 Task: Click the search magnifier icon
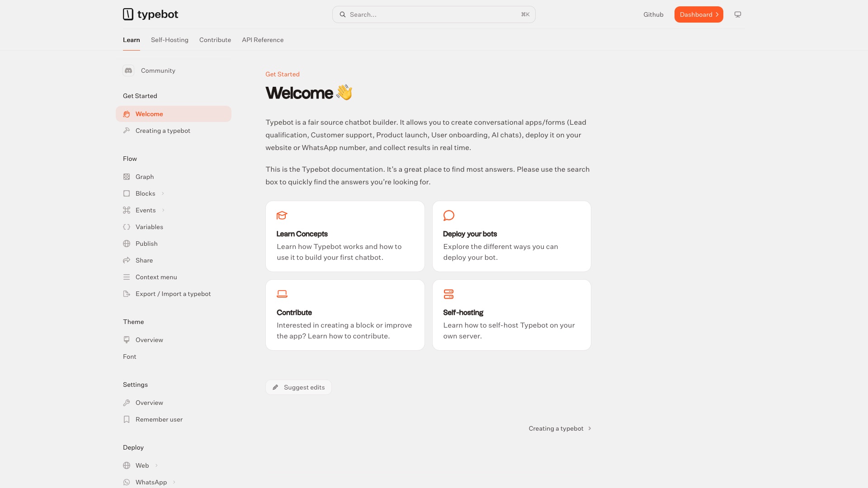[x=343, y=14]
